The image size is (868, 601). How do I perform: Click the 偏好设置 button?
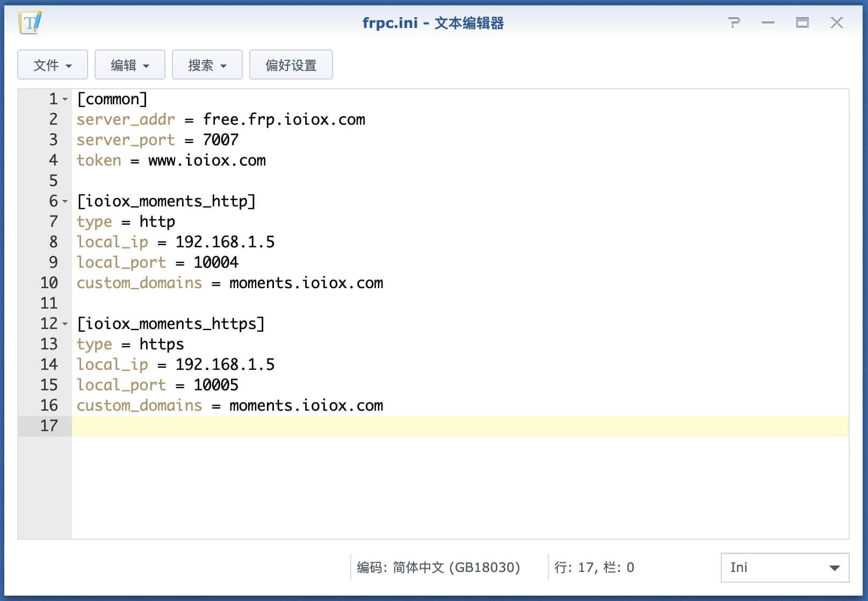[x=291, y=65]
